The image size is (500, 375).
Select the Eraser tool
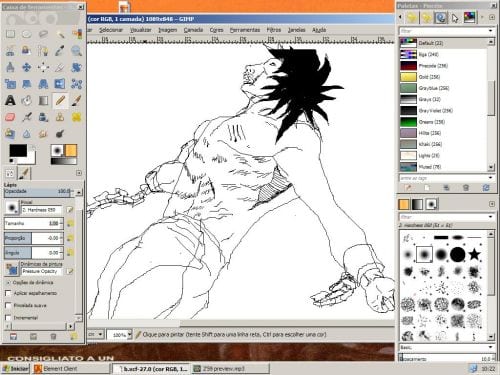coord(10,117)
